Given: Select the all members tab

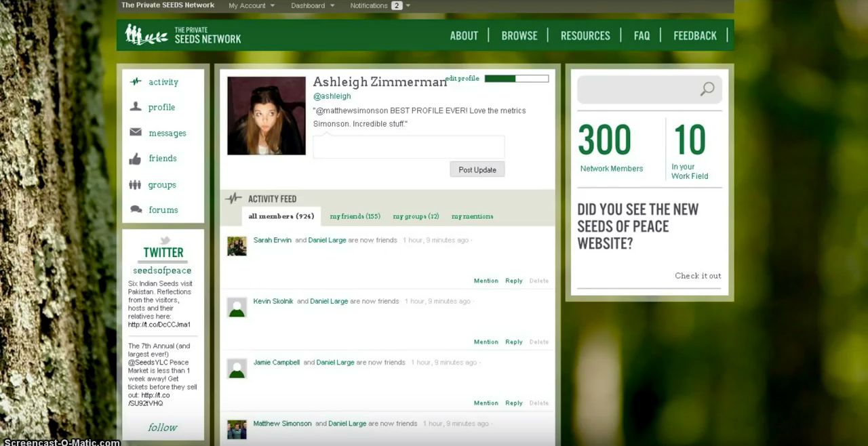Looking at the screenshot, I should (281, 216).
